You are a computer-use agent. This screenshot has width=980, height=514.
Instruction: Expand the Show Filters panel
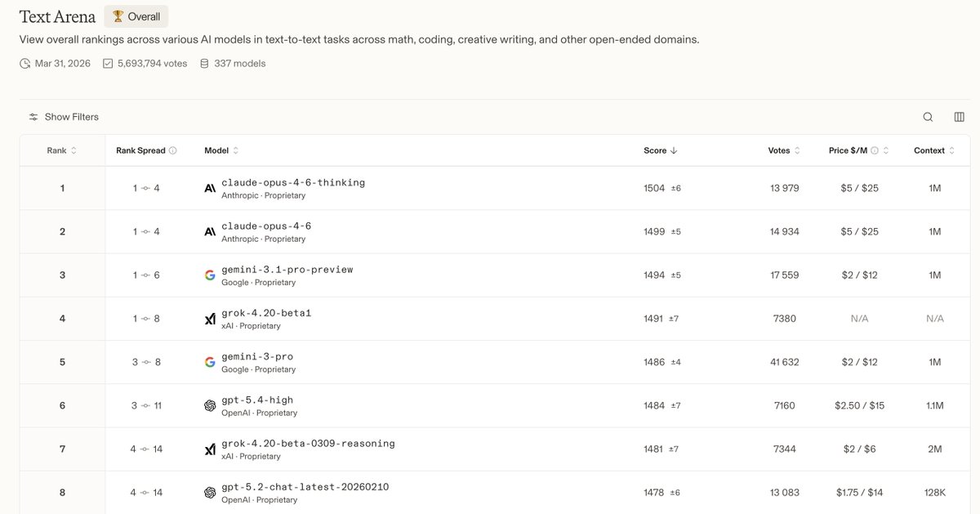[x=64, y=117]
